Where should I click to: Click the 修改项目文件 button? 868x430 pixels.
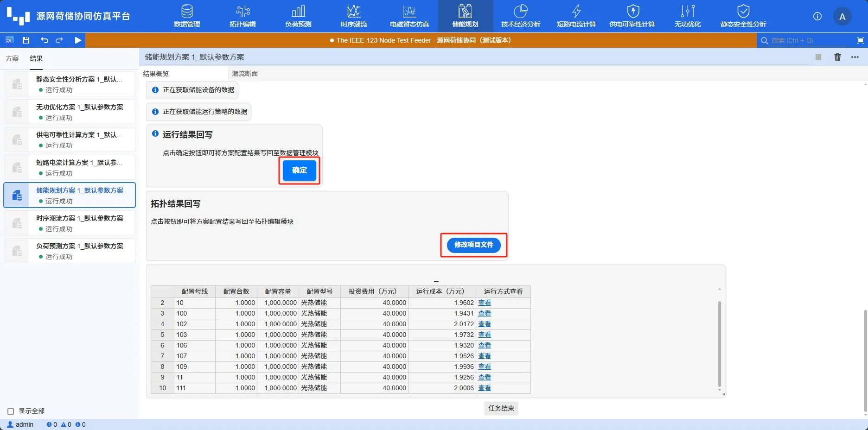(473, 245)
